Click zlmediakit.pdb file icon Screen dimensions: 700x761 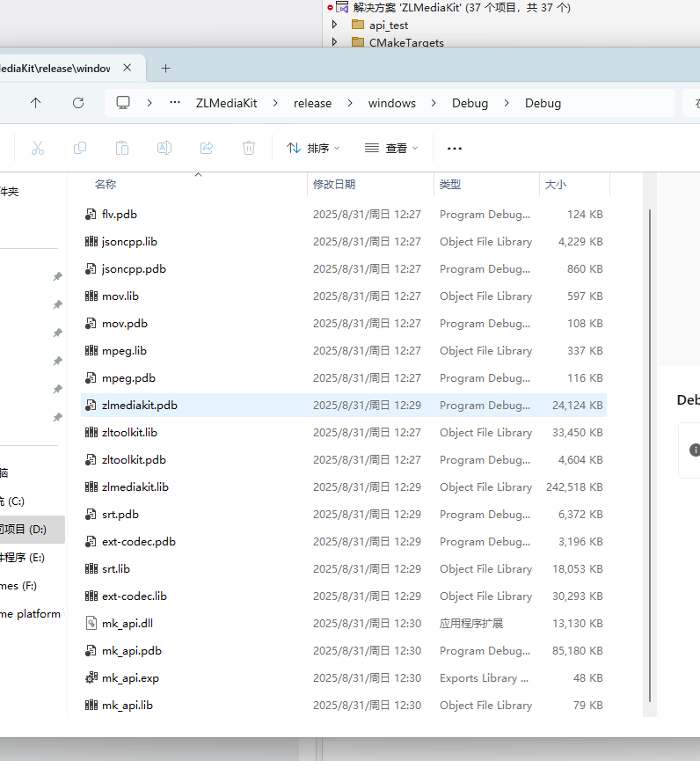tap(91, 406)
